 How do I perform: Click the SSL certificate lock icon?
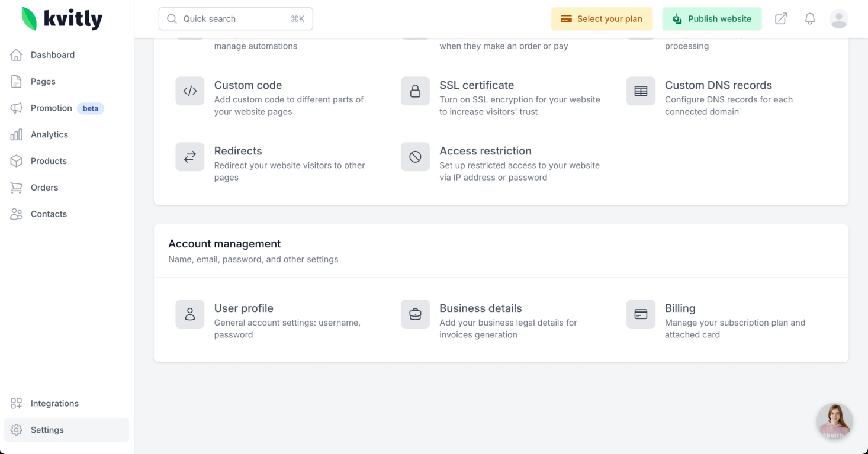click(x=415, y=91)
